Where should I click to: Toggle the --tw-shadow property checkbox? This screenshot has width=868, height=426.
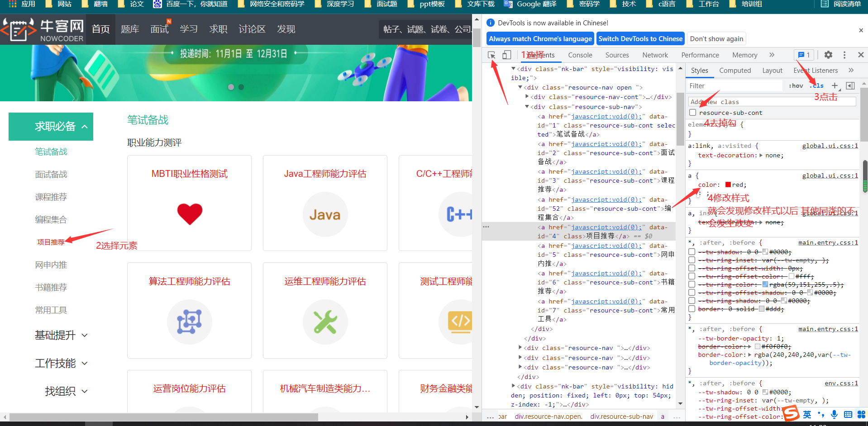692,252
